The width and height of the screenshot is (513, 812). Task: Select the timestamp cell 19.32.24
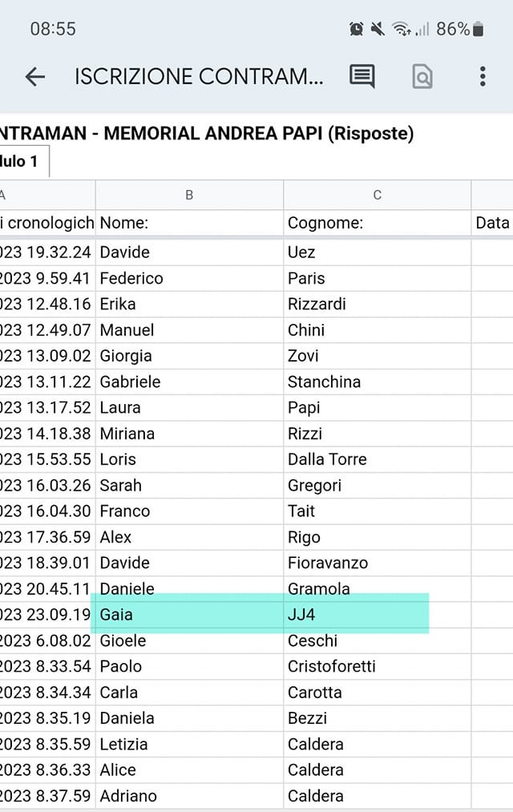click(47, 252)
